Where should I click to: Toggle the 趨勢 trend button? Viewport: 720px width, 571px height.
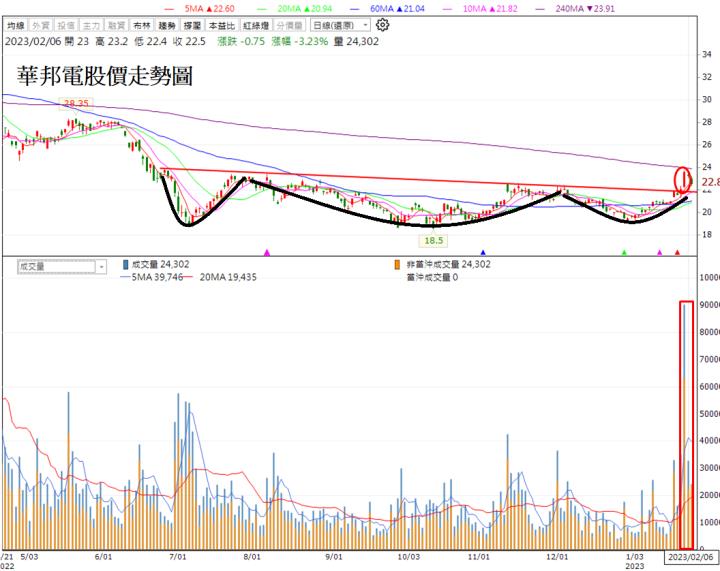pyautogui.click(x=167, y=25)
